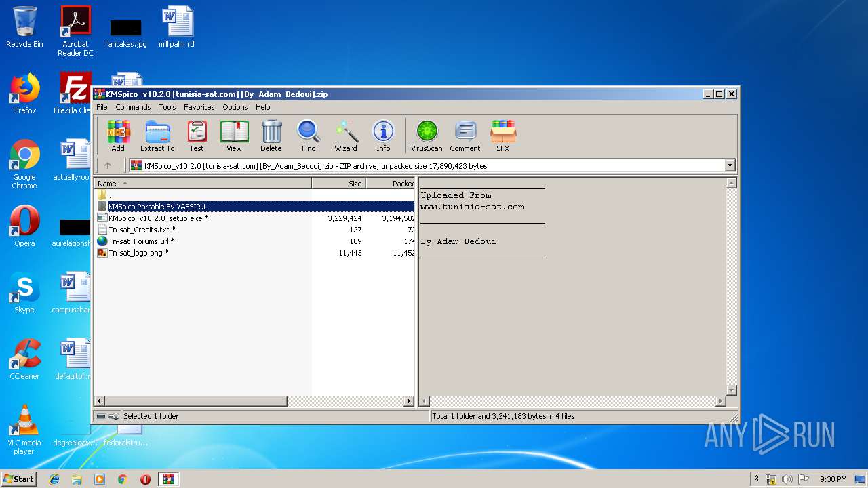Image resolution: width=868 pixels, height=488 pixels.
Task: Open the Tools menu
Action: [167, 107]
